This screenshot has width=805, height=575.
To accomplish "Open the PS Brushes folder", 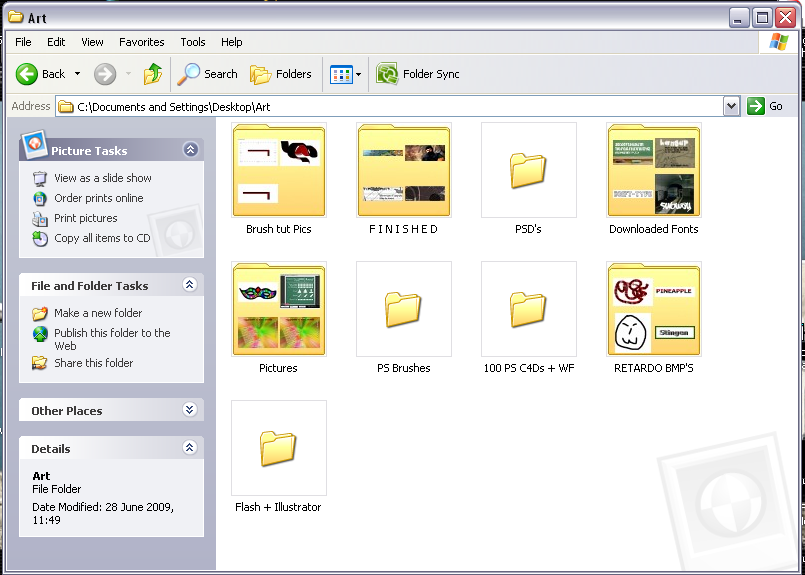I will pyautogui.click(x=403, y=310).
